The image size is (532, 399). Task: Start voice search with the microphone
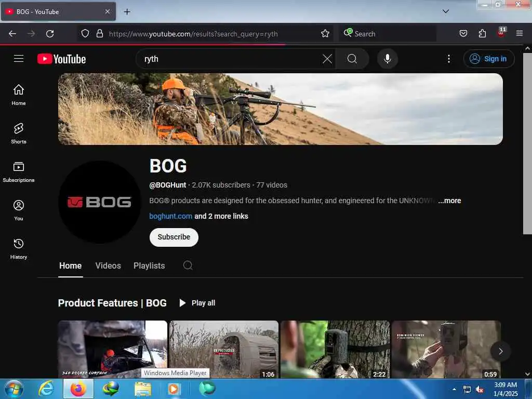pyautogui.click(x=387, y=59)
